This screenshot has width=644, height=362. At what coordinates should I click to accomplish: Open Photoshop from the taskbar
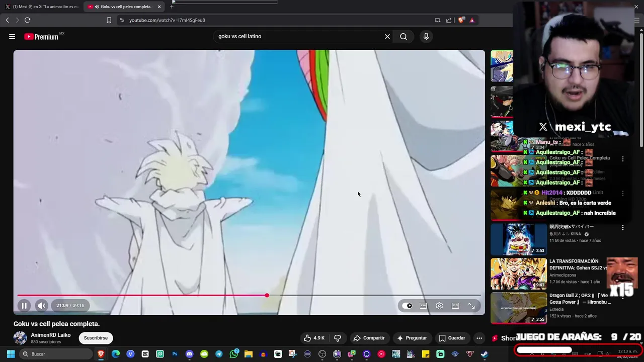pyautogui.click(x=175, y=354)
